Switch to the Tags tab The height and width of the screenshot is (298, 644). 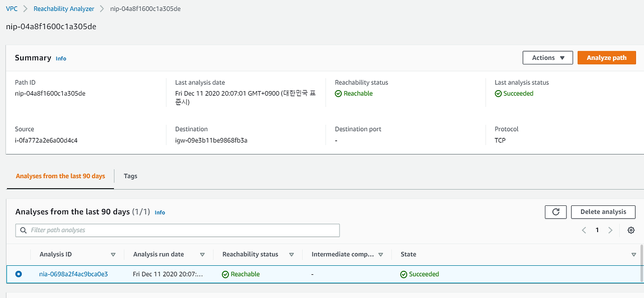tap(130, 176)
